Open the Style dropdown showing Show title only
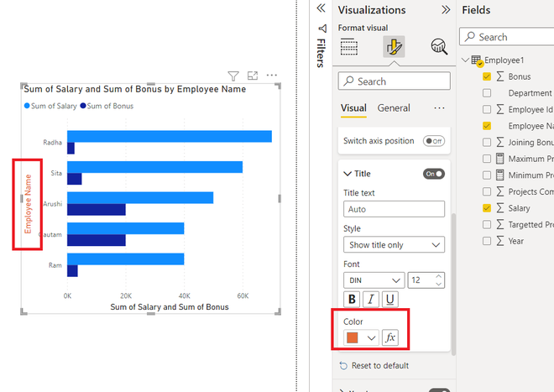Viewport: 554px width, 392px height. click(394, 244)
